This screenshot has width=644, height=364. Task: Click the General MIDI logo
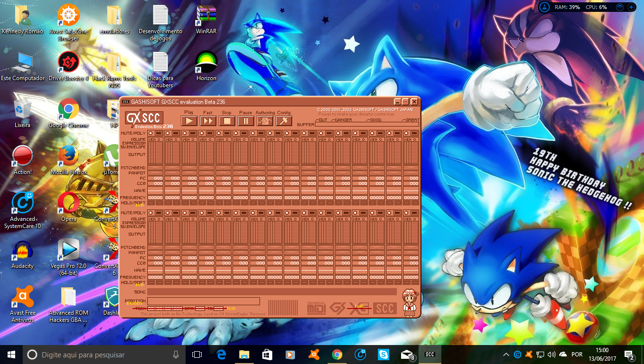tap(316, 308)
